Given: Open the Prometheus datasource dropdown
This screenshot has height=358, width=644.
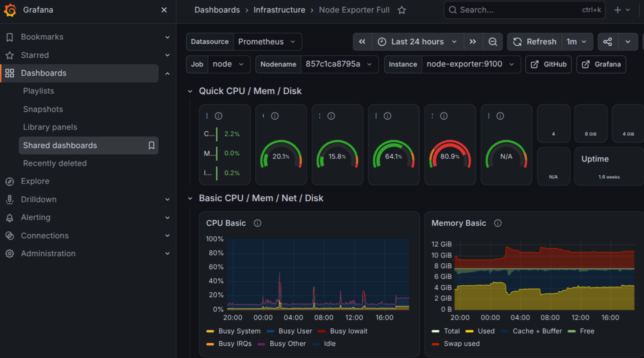Looking at the screenshot, I should pos(268,42).
